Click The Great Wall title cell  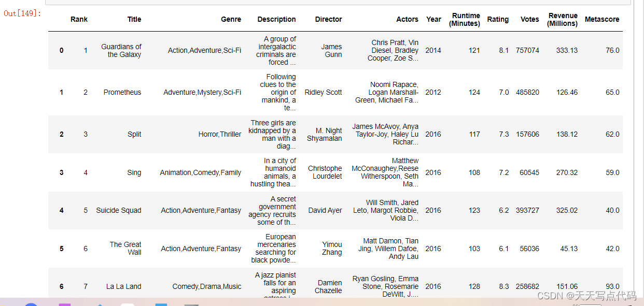point(125,249)
